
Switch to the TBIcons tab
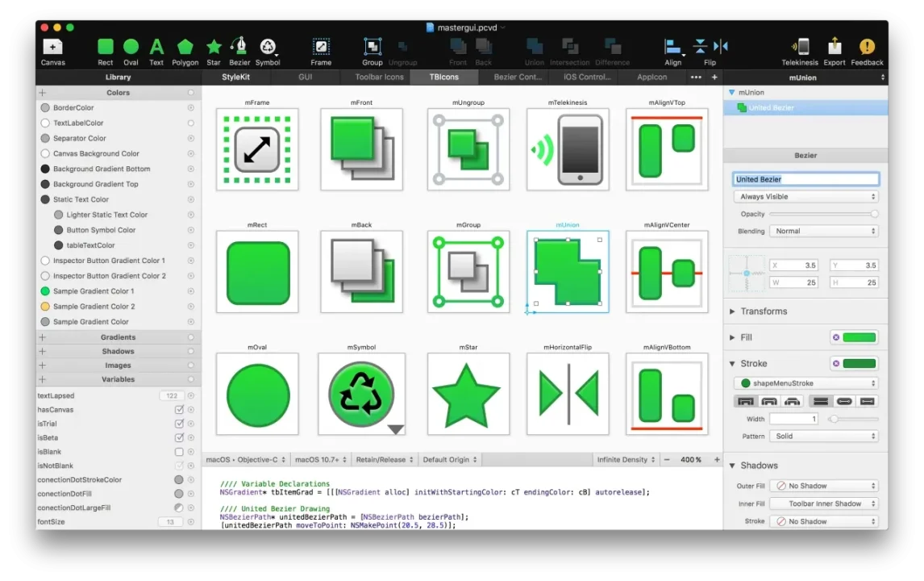click(443, 77)
